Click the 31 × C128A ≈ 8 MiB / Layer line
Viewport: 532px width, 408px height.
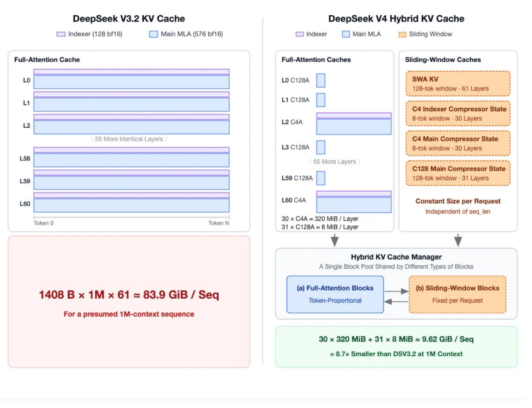point(320,227)
